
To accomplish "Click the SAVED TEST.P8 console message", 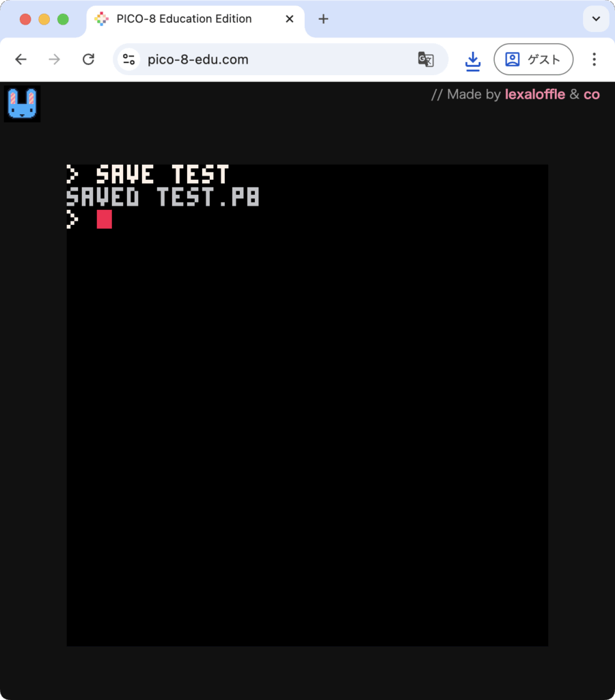I will pyautogui.click(x=163, y=198).
